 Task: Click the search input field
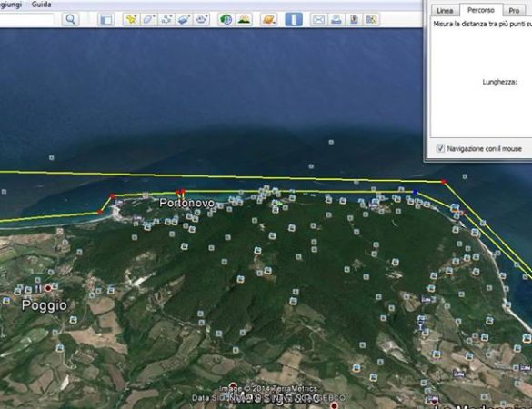tap(26, 19)
